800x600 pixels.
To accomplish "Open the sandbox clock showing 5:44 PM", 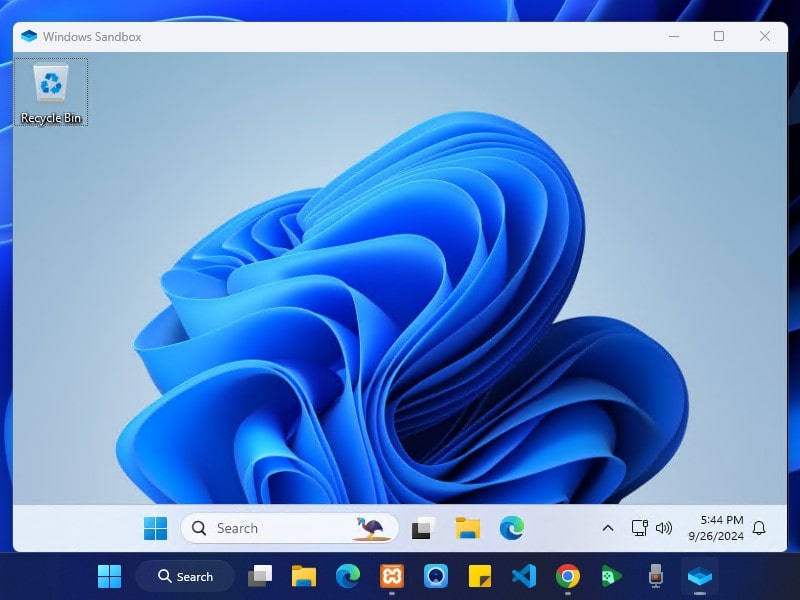I will click(x=715, y=528).
